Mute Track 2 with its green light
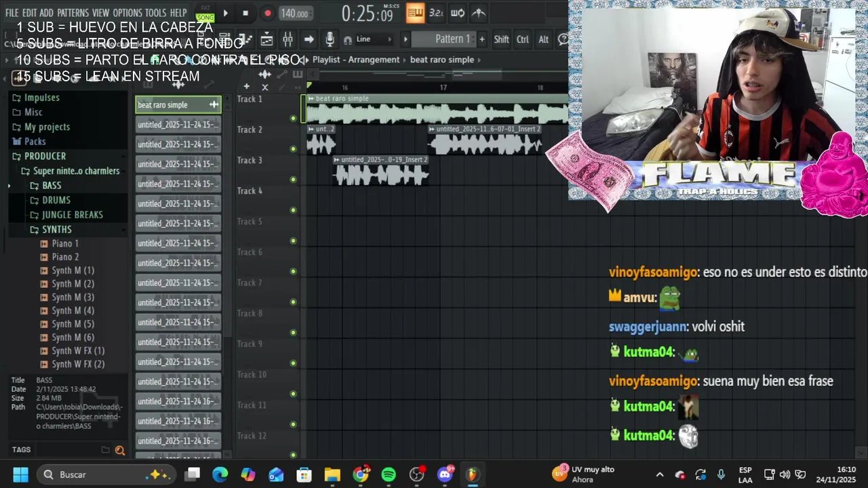 click(x=293, y=148)
